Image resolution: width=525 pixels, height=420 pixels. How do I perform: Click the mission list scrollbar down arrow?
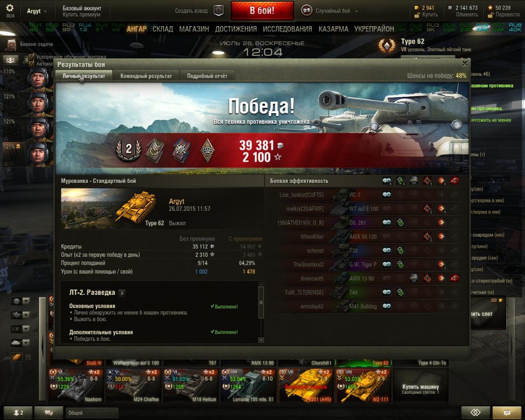click(261, 340)
